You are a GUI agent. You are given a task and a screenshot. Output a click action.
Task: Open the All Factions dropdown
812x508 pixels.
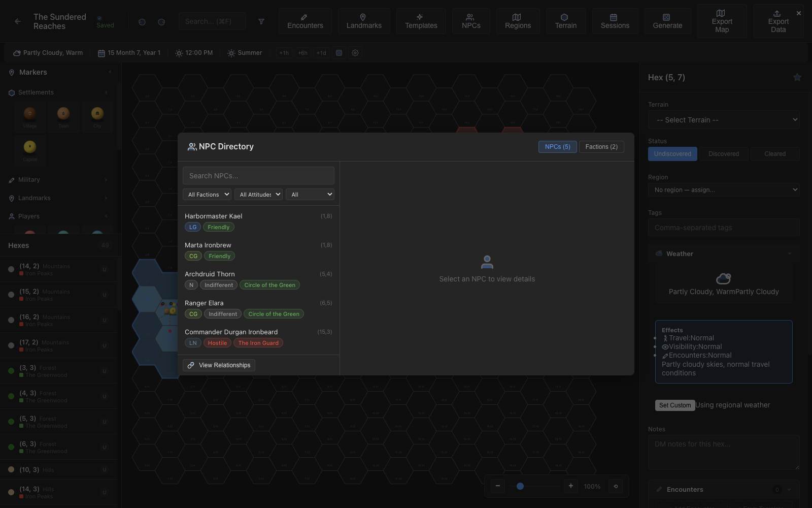[x=207, y=195]
